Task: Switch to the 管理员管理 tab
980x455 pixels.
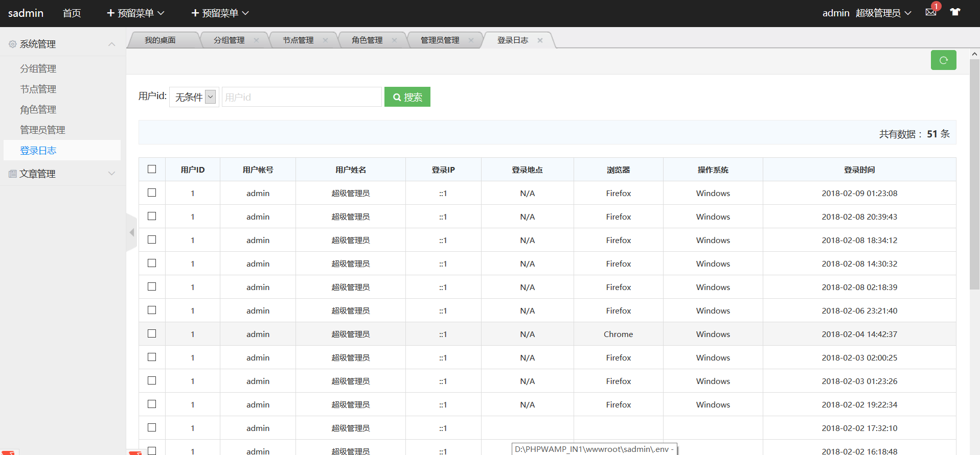Action: [440, 40]
